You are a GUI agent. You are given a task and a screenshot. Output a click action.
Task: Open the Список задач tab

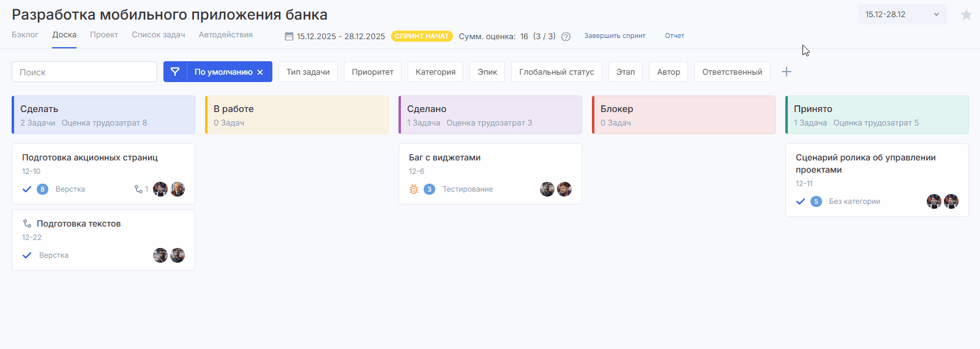pos(158,35)
